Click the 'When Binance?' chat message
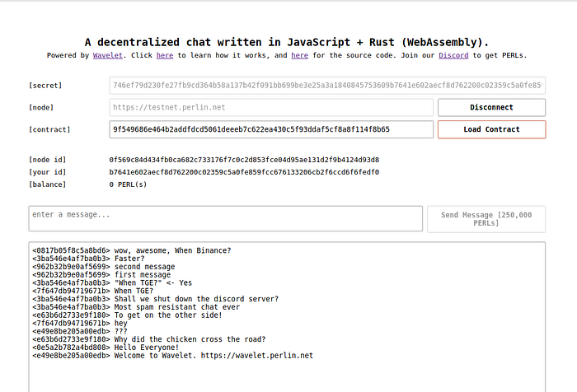Image resolution: width=577 pixels, height=392 pixels. coord(172,250)
